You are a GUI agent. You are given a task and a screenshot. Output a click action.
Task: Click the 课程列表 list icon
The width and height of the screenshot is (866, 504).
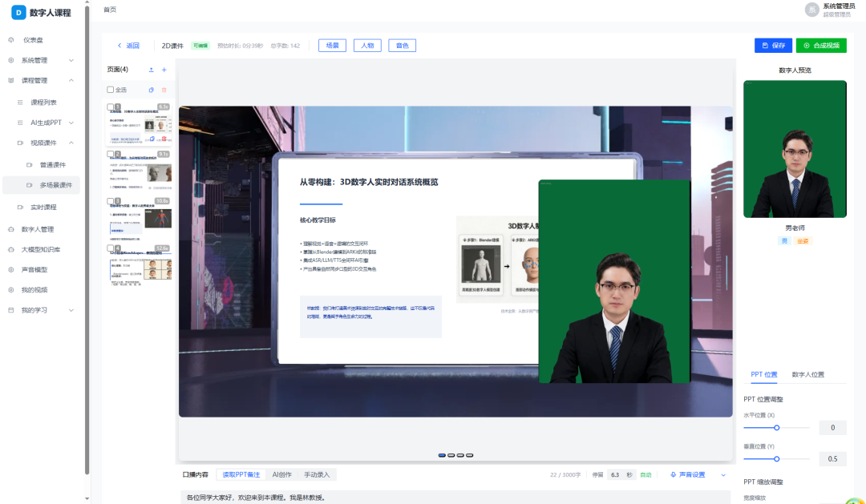coord(20,102)
